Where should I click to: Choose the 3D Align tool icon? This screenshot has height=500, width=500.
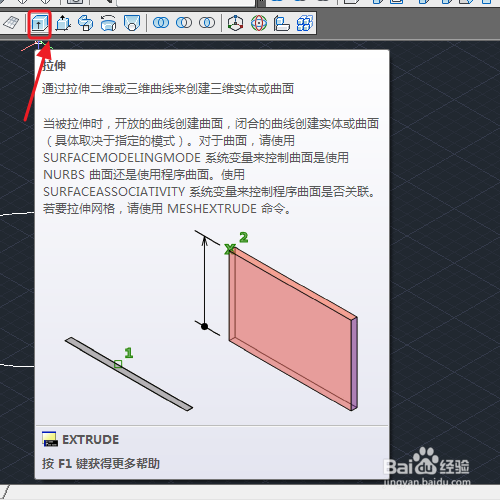coord(282,23)
